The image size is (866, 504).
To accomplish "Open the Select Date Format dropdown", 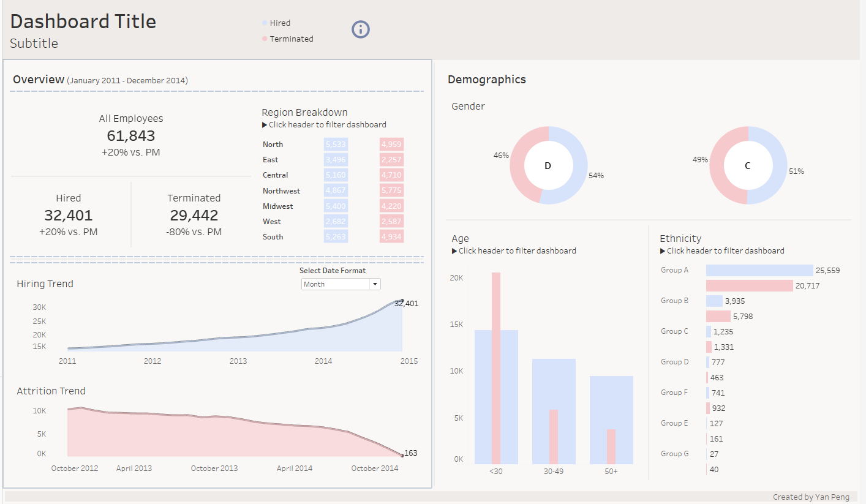I will [x=341, y=284].
